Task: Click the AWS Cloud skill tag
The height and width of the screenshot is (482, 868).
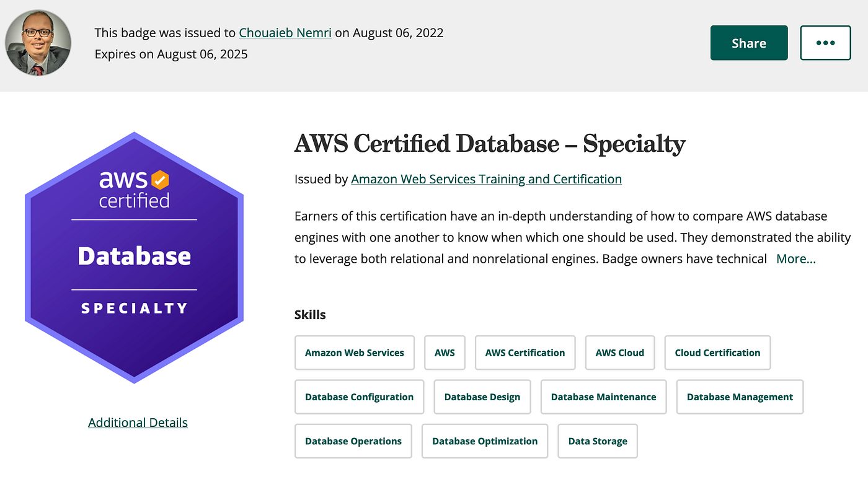Action: [x=620, y=353]
